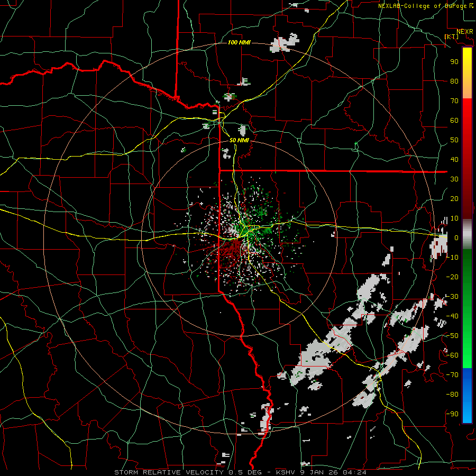Click the 30 value on the velocity scale
This screenshot has height=476, width=476.
(x=454, y=179)
